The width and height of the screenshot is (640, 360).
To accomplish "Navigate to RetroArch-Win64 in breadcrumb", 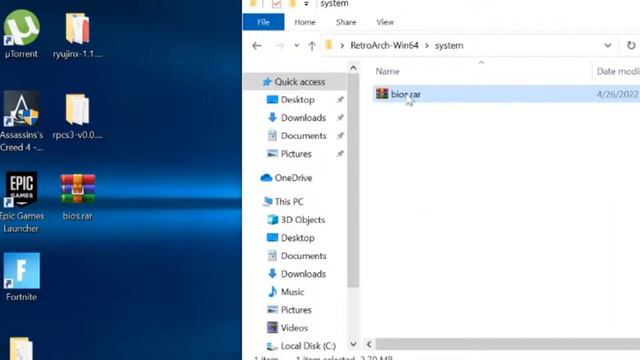I will tap(384, 45).
